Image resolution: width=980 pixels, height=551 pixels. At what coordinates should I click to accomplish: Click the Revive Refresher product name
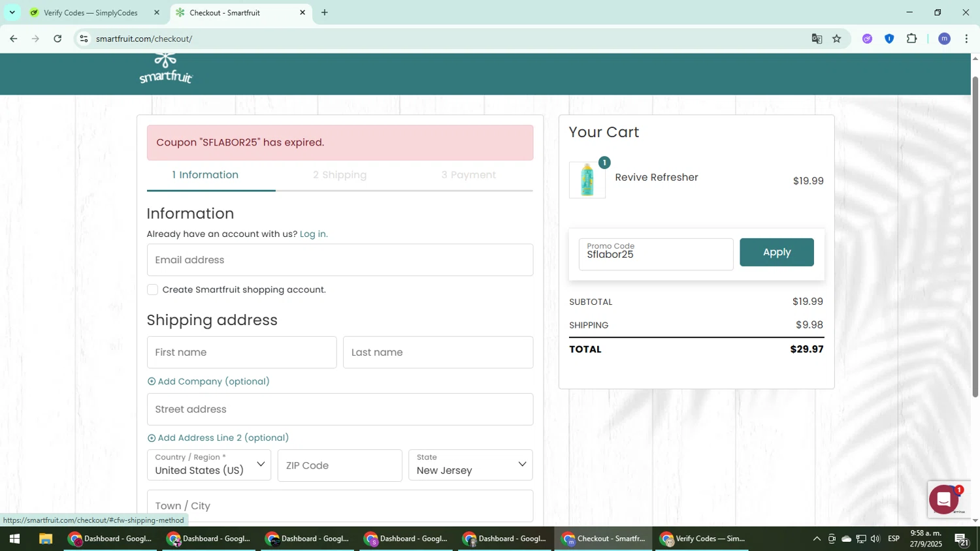(657, 178)
